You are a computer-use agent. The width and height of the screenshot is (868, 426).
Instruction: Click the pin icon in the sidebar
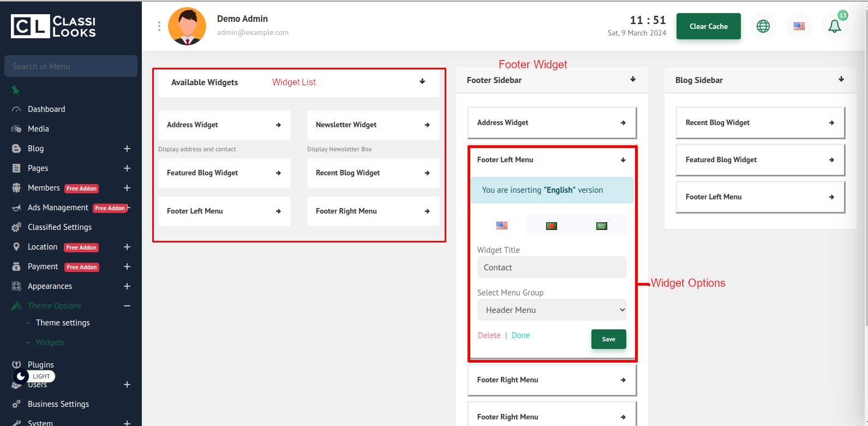[x=16, y=90]
